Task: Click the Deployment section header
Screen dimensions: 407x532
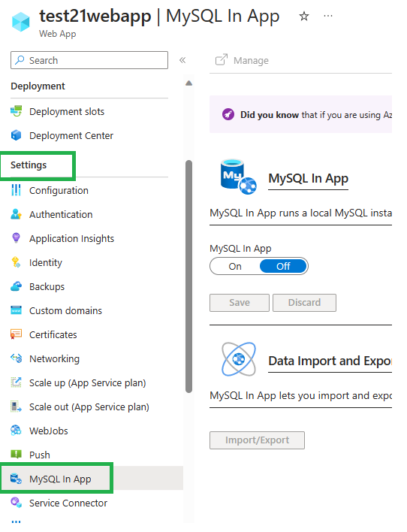Action: click(x=38, y=86)
